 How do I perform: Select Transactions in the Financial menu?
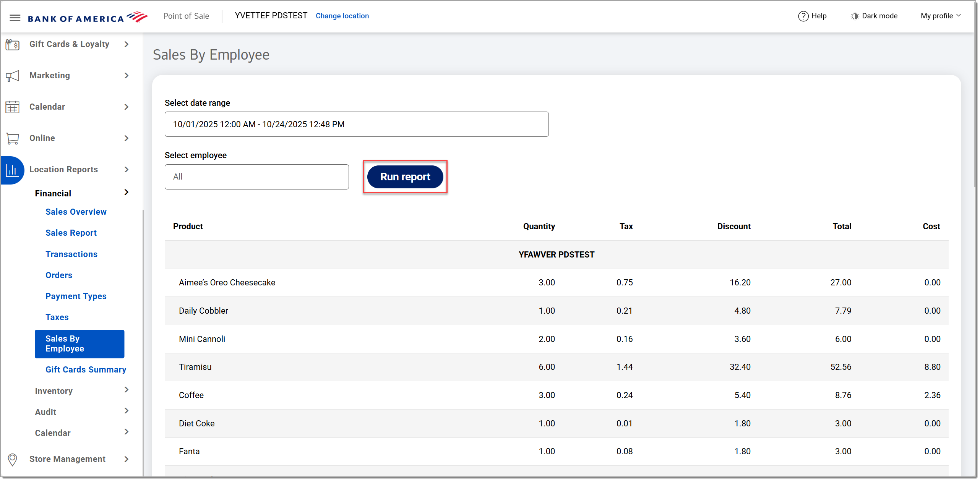pos(71,254)
